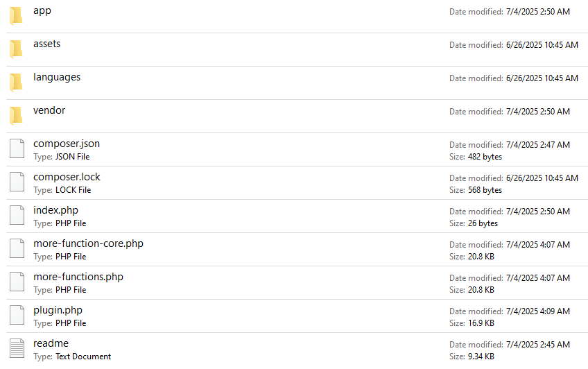588x369 pixels.
Task: Open the app folder by its name
Action: [42, 10]
